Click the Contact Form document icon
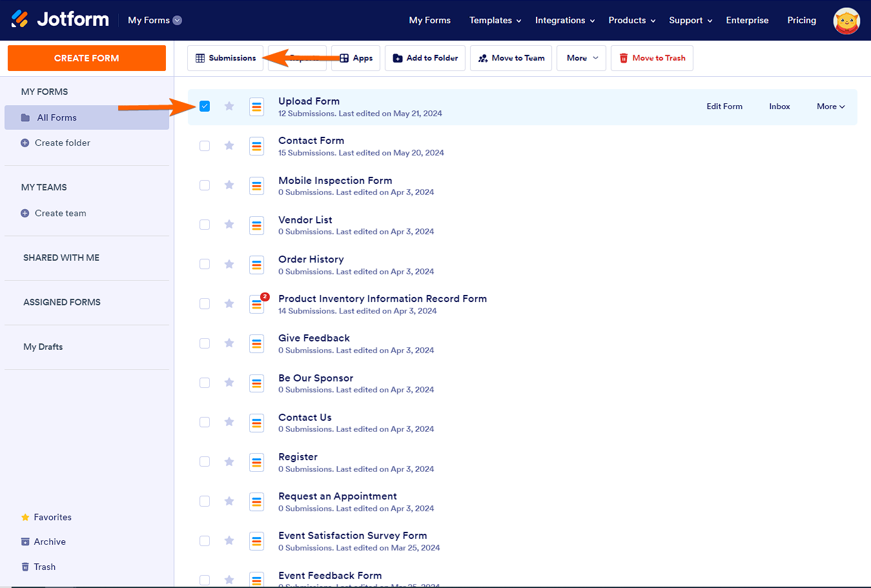 point(257,147)
